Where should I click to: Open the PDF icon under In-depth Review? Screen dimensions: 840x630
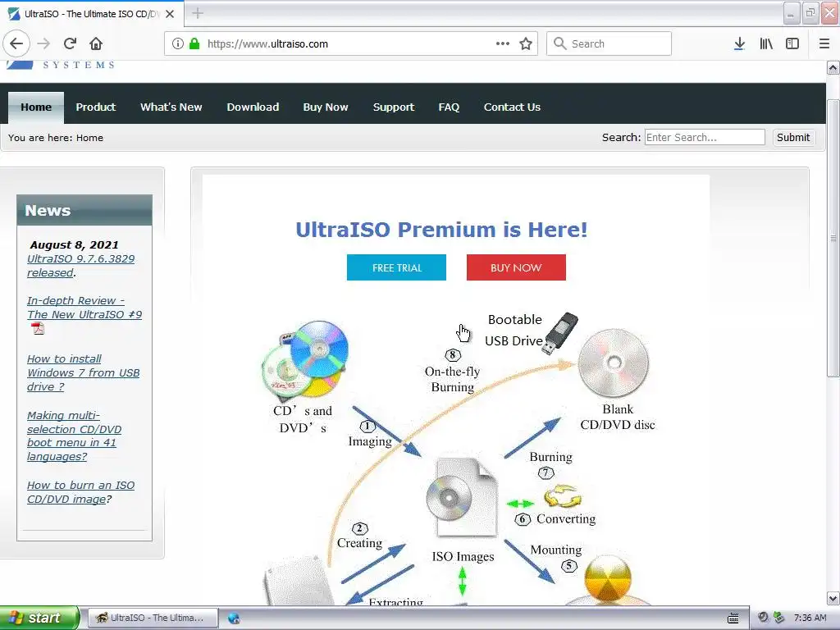38,328
